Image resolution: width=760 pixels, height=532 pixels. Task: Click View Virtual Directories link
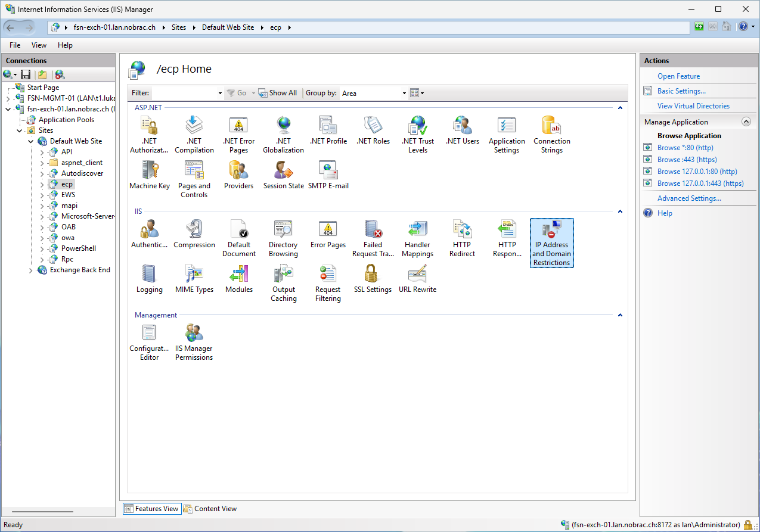(x=693, y=106)
